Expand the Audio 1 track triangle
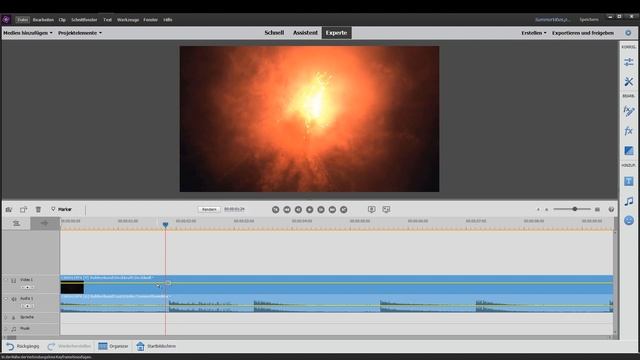The height and width of the screenshot is (360, 640). [6, 299]
